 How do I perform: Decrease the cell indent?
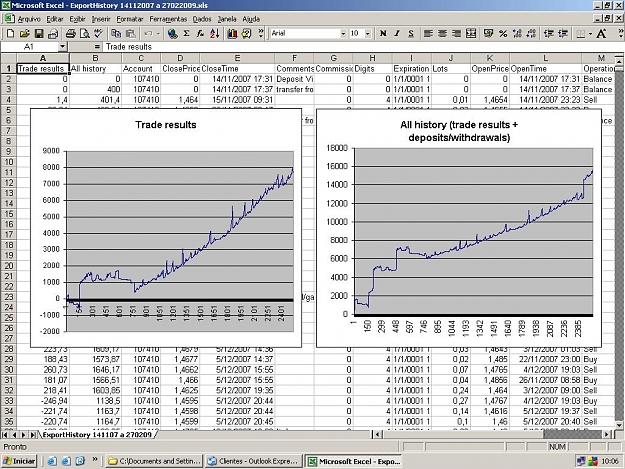coord(548,33)
